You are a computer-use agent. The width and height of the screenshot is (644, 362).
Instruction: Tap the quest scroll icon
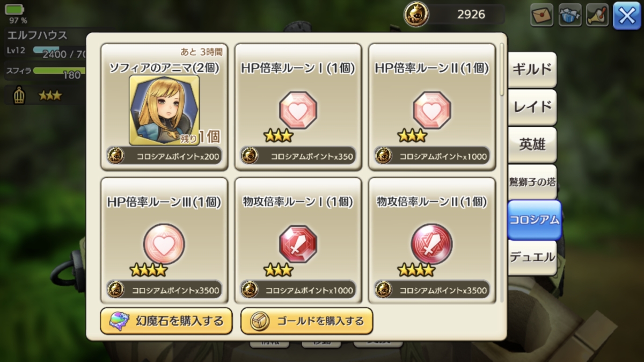coord(598,15)
